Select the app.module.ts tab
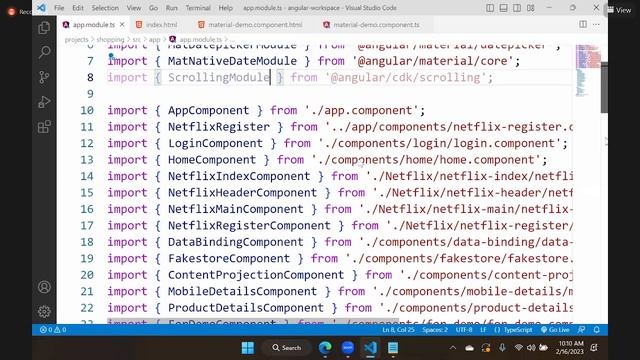 tap(93, 24)
